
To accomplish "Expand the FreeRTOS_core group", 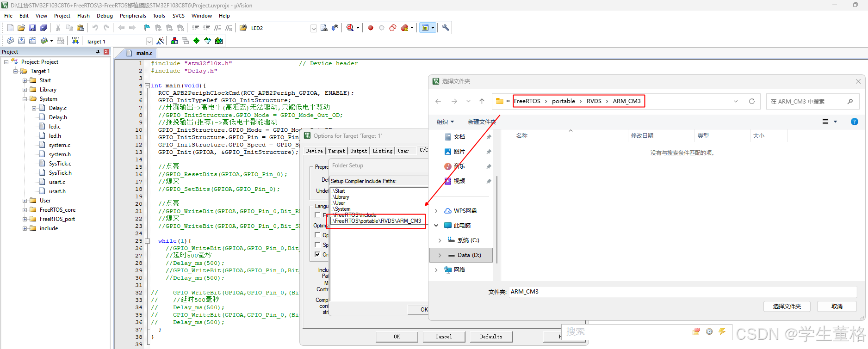I will tap(25, 210).
